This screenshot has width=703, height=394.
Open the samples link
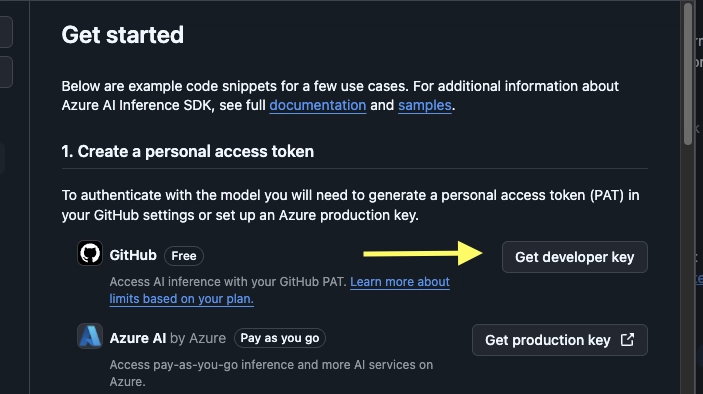[425, 105]
